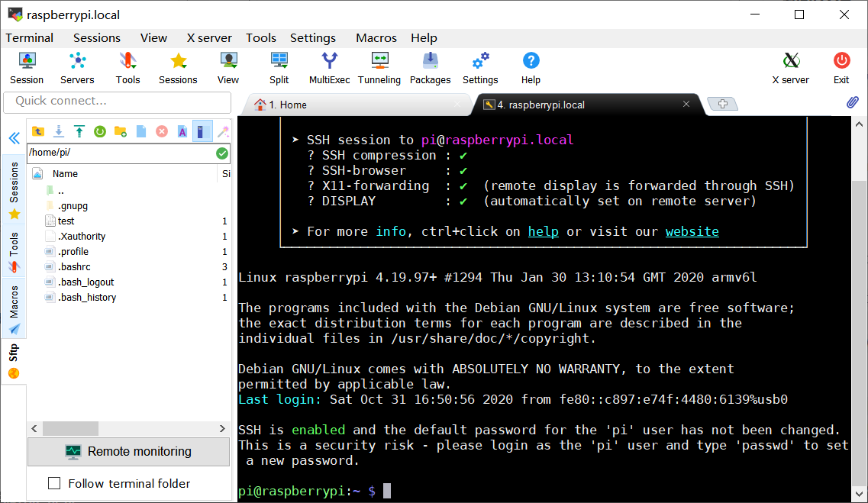Image resolution: width=868 pixels, height=503 pixels.
Task: Select the .bash_history file
Action: 87,298
